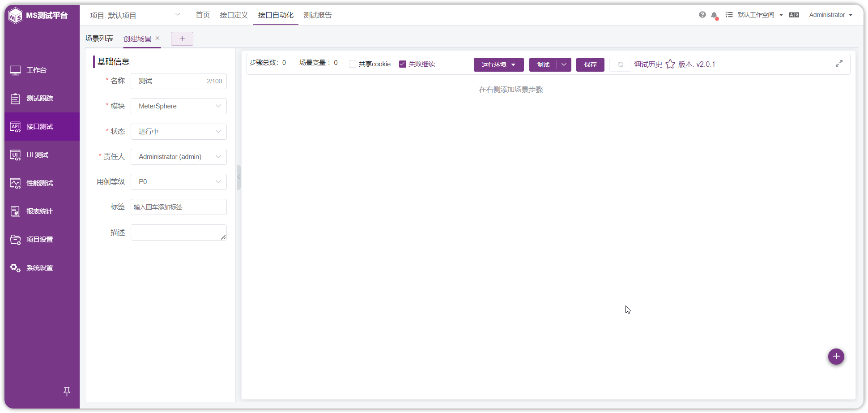Click the 保存 button

click(x=590, y=65)
